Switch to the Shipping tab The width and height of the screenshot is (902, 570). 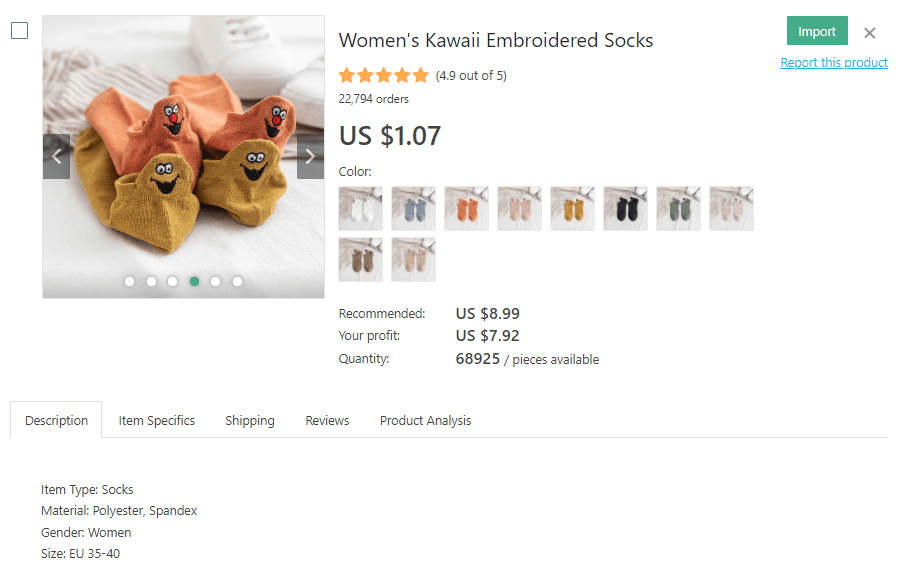tap(250, 420)
